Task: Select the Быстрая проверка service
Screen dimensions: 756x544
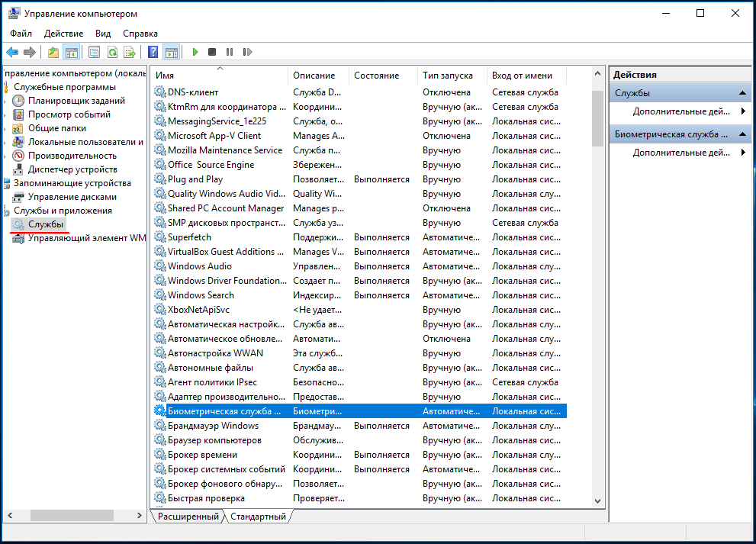Action: point(359,498)
